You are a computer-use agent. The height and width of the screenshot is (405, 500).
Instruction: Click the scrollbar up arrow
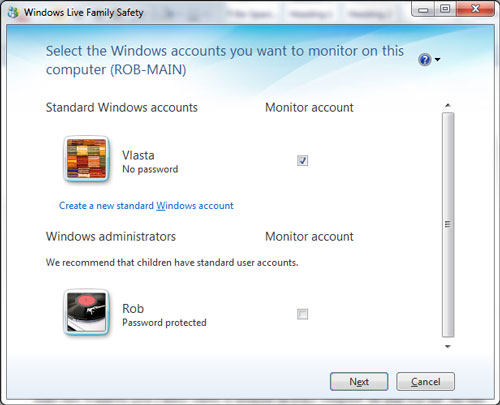(448, 105)
